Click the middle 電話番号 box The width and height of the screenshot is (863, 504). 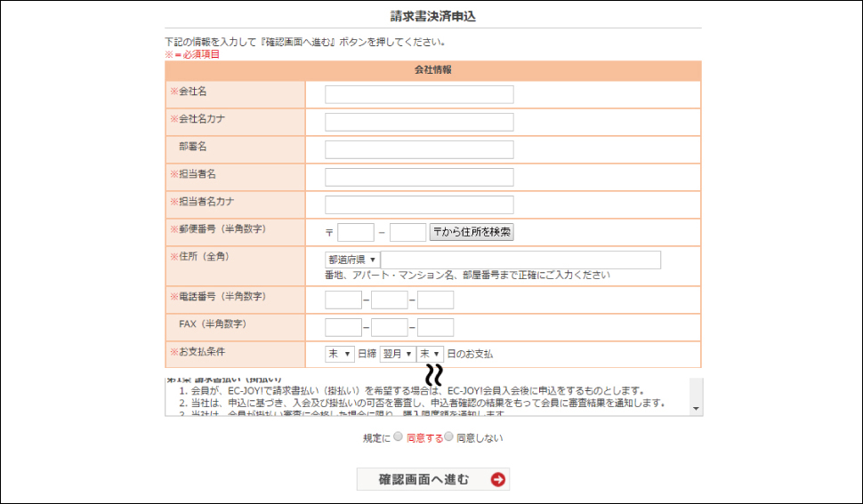(389, 300)
